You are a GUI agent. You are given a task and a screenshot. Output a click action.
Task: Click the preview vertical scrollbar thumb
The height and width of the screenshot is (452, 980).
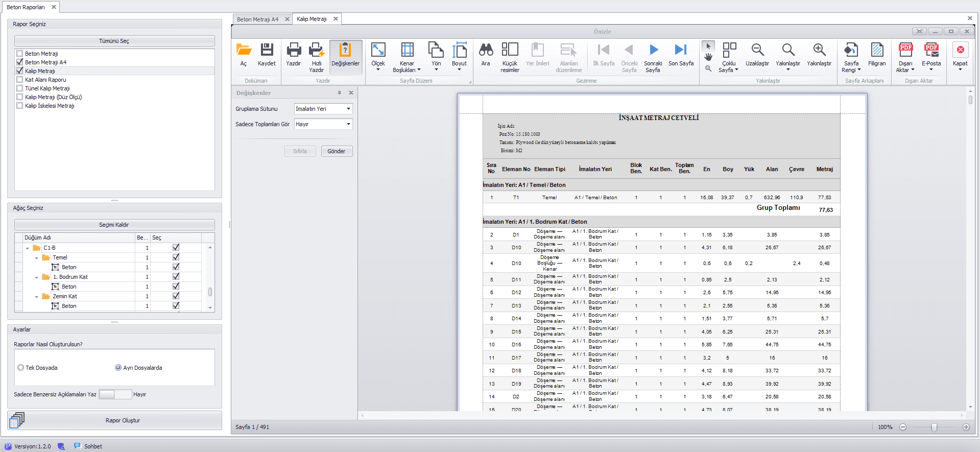coord(970,100)
